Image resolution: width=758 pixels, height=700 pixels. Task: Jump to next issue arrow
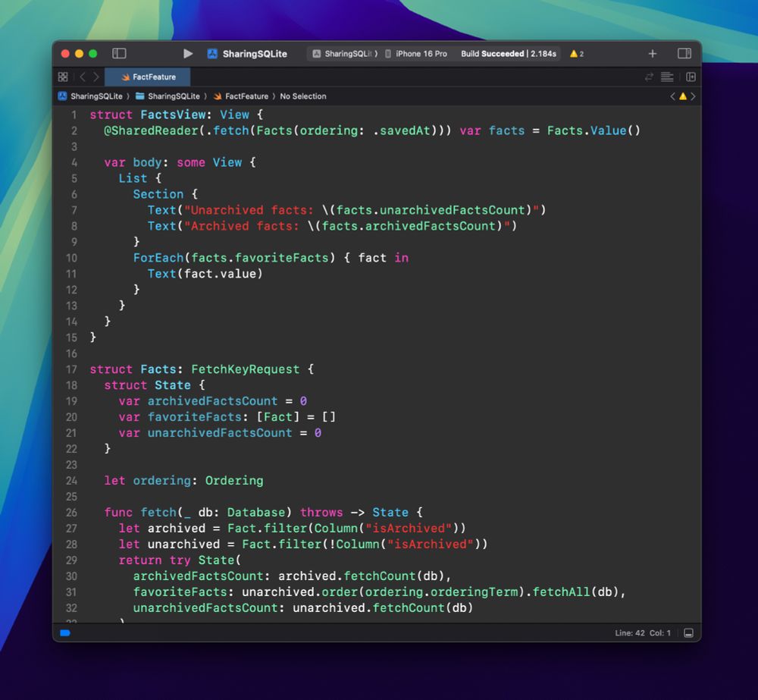694,96
